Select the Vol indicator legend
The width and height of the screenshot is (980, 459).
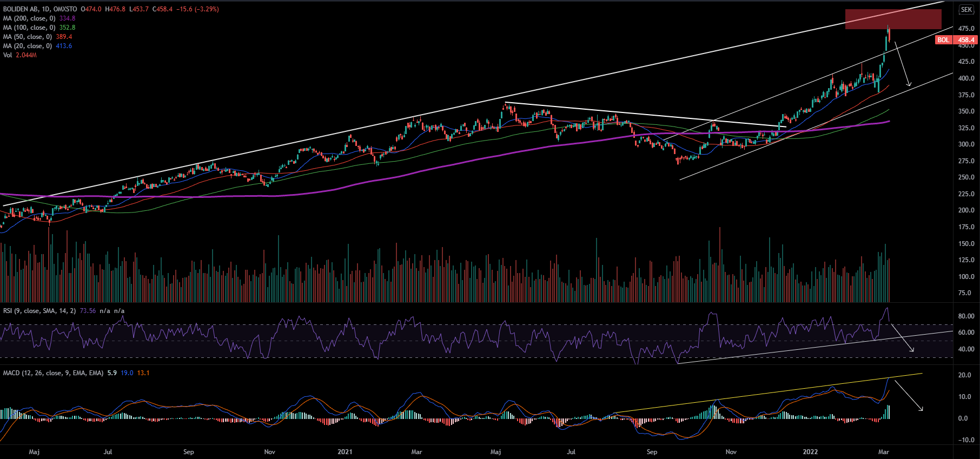[8, 55]
